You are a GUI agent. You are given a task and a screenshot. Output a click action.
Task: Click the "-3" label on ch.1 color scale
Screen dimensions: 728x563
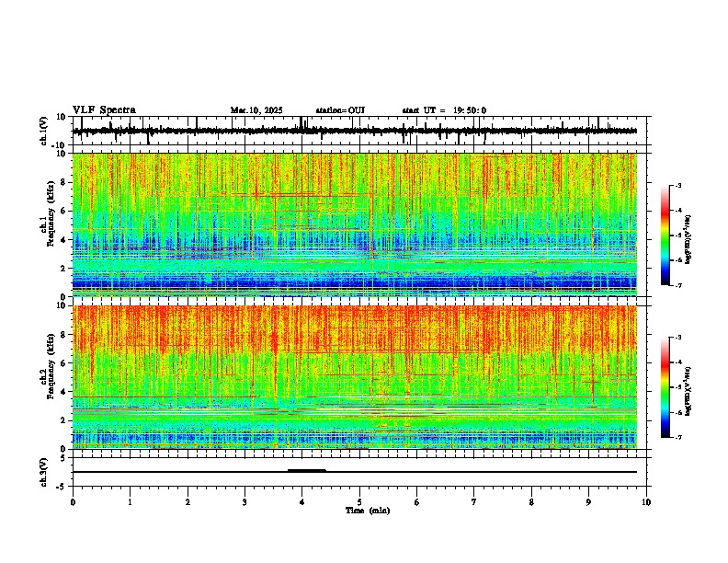tap(678, 185)
